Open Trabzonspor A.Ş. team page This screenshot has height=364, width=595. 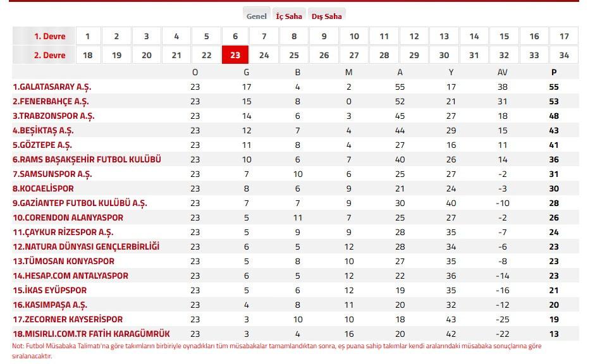coord(54,116)
